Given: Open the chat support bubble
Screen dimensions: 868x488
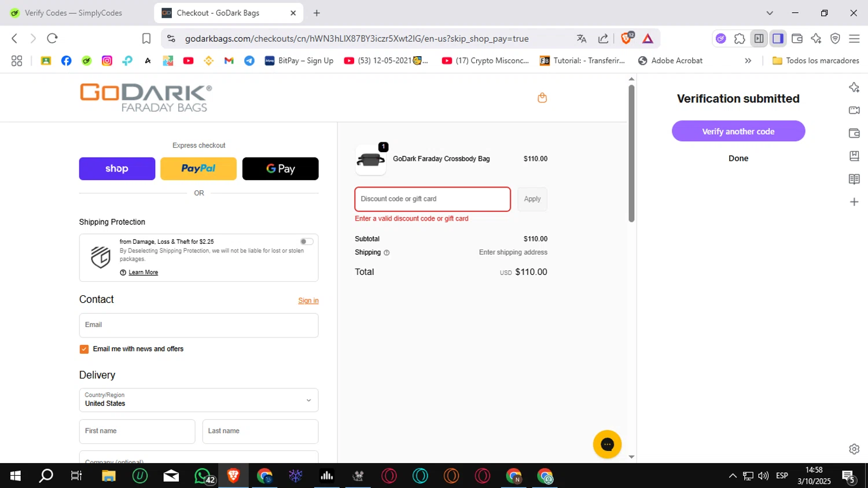Looking at the screenshot, I should [x=607, y=445].
